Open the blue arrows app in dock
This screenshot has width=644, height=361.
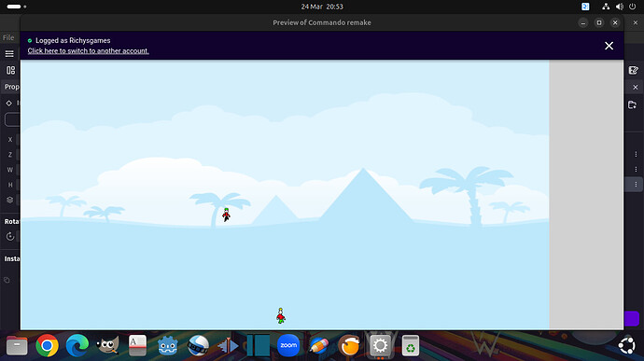coord(228,346)
